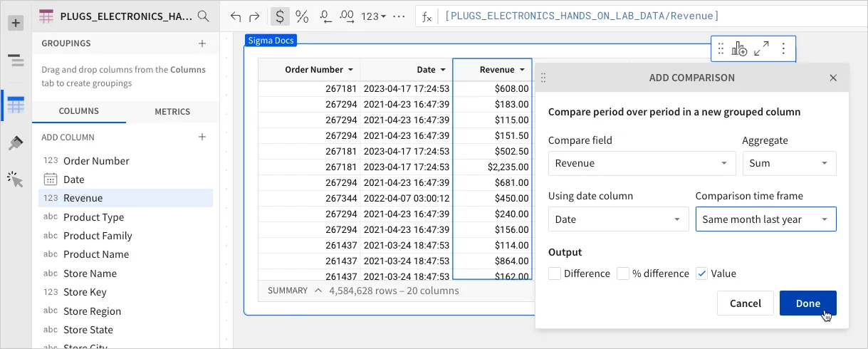Open the Comparison time frame dropdown
The width and height of the screenshot is (868, 349).
point(765,219)
